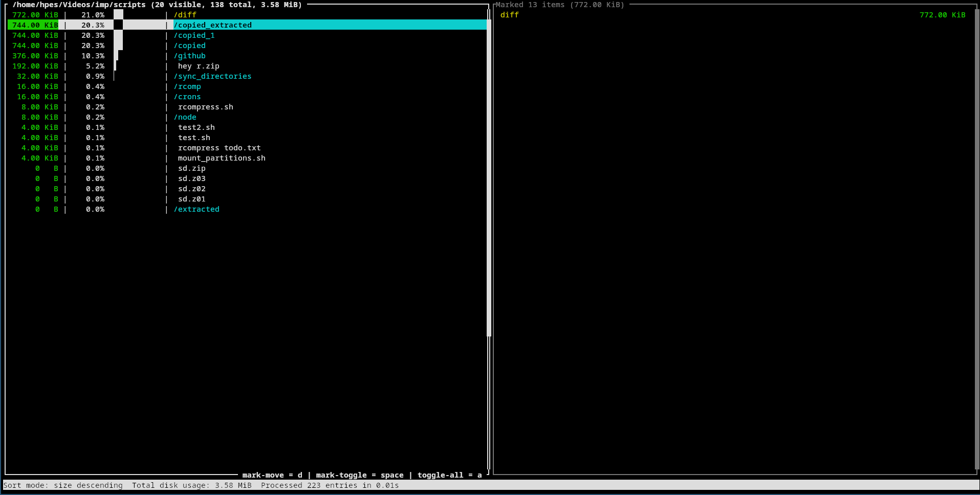Image resolution: width=980 pixels, height=495 pixels.
Task: Click the usage bar for /diff
Action: 118,15
